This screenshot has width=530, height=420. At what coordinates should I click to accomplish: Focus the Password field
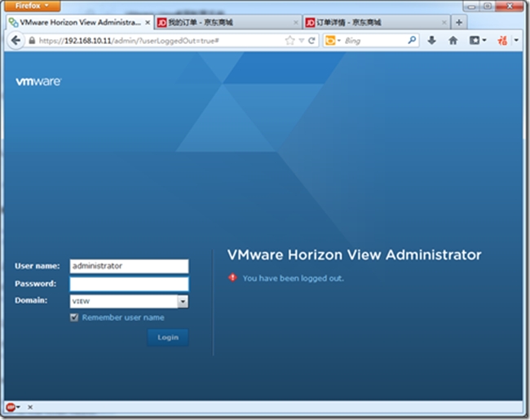click(x=129, y=284)
